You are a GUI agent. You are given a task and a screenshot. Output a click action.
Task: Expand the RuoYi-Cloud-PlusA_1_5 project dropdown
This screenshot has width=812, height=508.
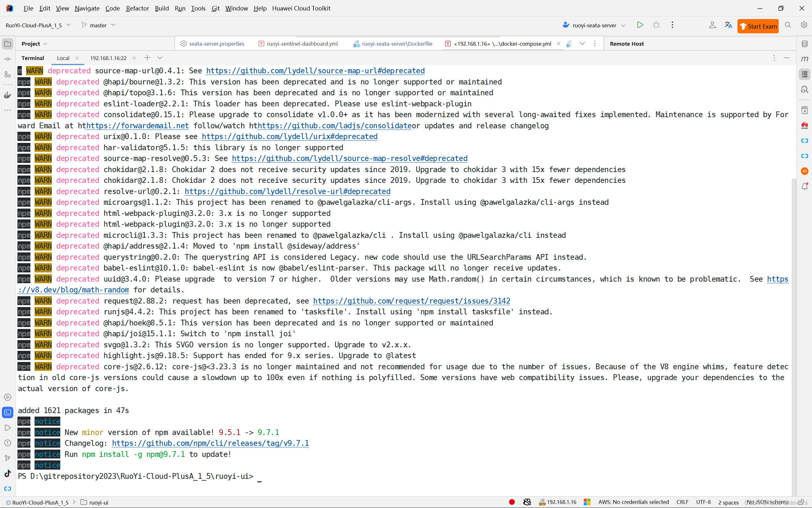(38, 25)
